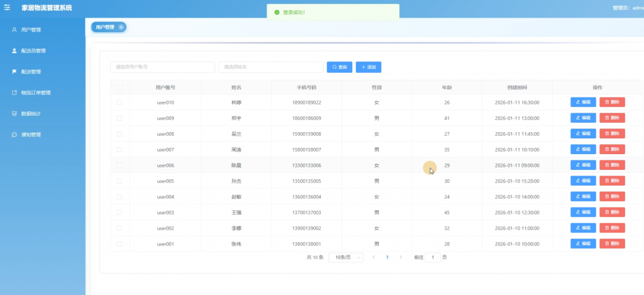Go to previous page arrow
The height and width of the screenshot is (295, 644).
click(374, 257)
